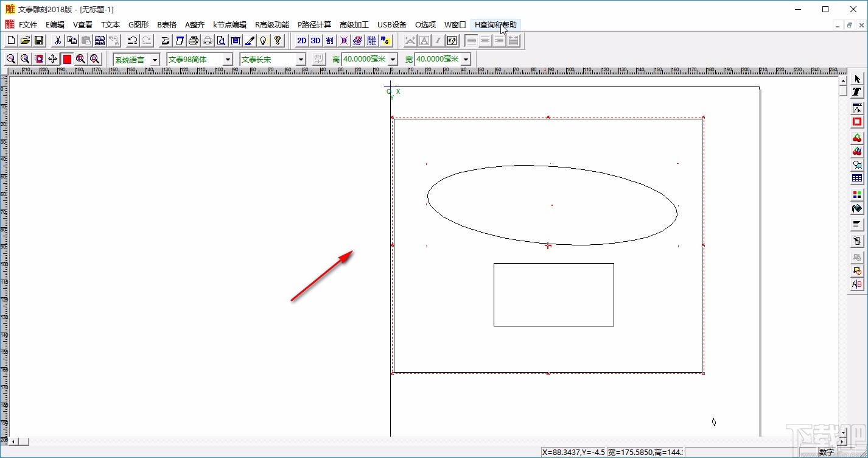Open the 高 height 40.0000毫米 dropdown
The width and height of the screenshot is (868, 458).
393,59
